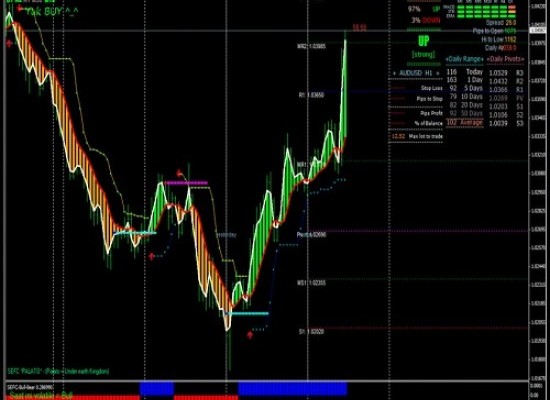Screen dimensions: 550x400
Task: Click the left chevron beside AUDUSD H1
Action: pyautogui.click(x=394, y=73)
